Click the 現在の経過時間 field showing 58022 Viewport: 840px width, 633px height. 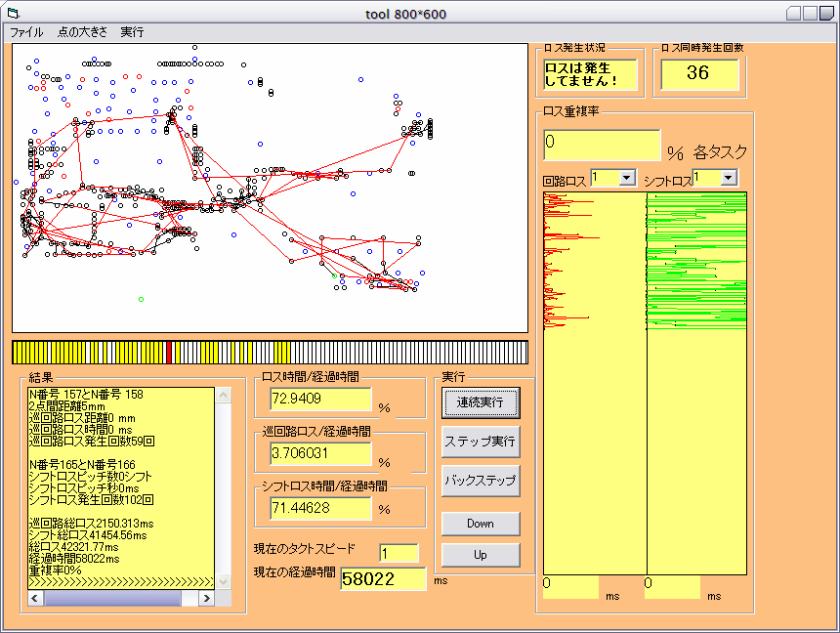383,579
